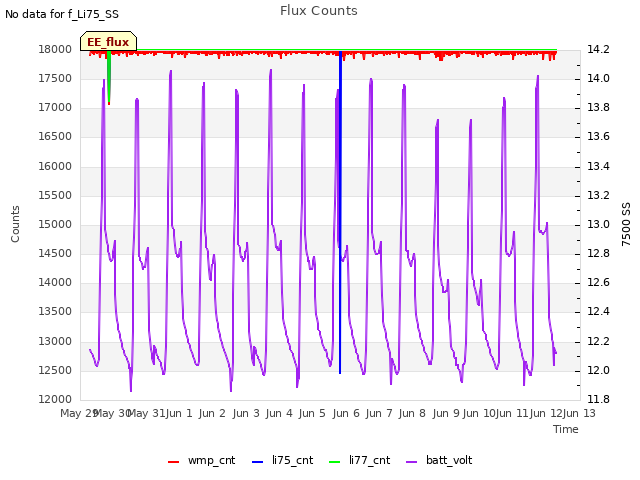Click the 11.8 right axis value
The width and height of the screenshot is (640, 480).
point(598,399)
